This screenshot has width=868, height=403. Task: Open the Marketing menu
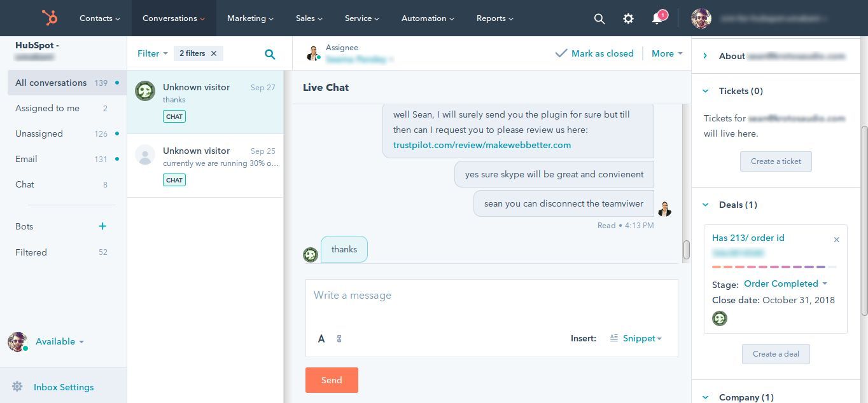pyautogui.click(x=249, y=18)
